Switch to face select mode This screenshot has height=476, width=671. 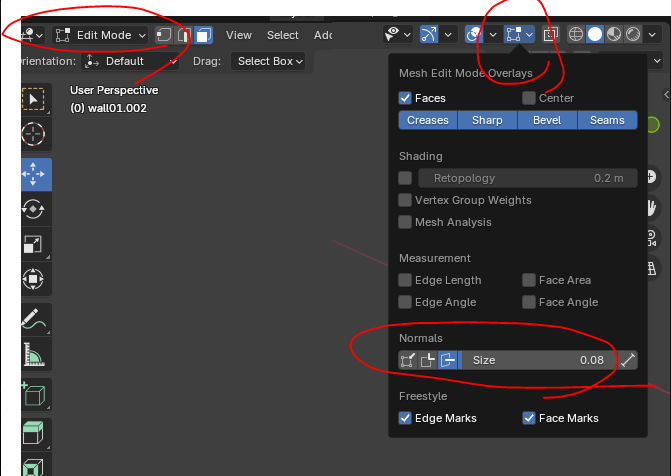[203, 35]
